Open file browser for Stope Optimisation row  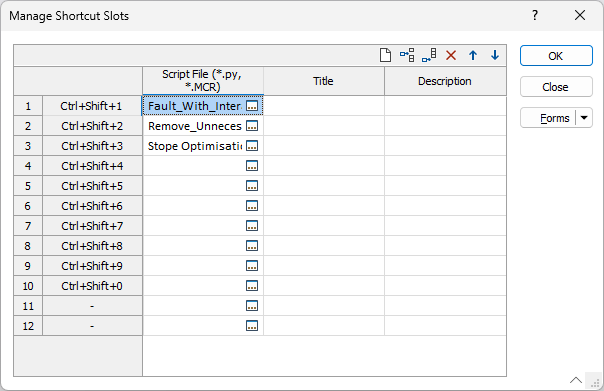(252, 146)
